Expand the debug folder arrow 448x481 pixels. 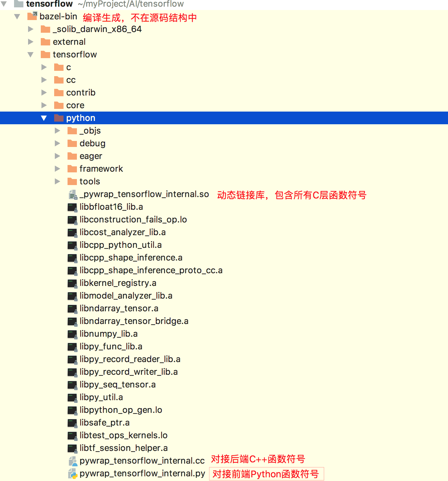(58, 143)
